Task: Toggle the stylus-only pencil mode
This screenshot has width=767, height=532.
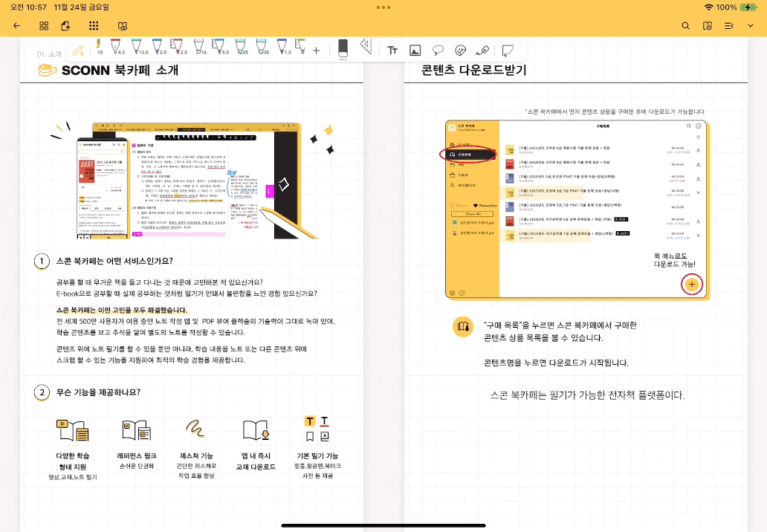Action: click(78, 50)
